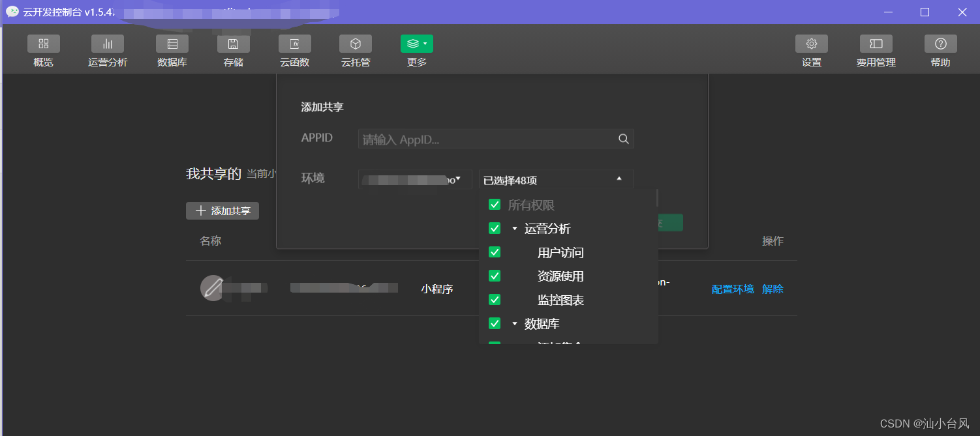The height and width of the screenshot is (436, 980).
Task: Click the 用户访问 tree label
Action: [x=560, y=253]
